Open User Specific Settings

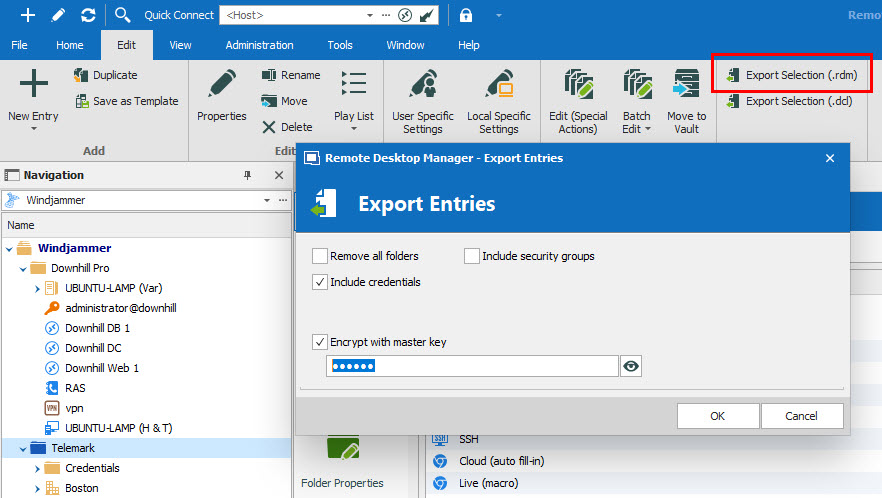(x=422, y=85)
